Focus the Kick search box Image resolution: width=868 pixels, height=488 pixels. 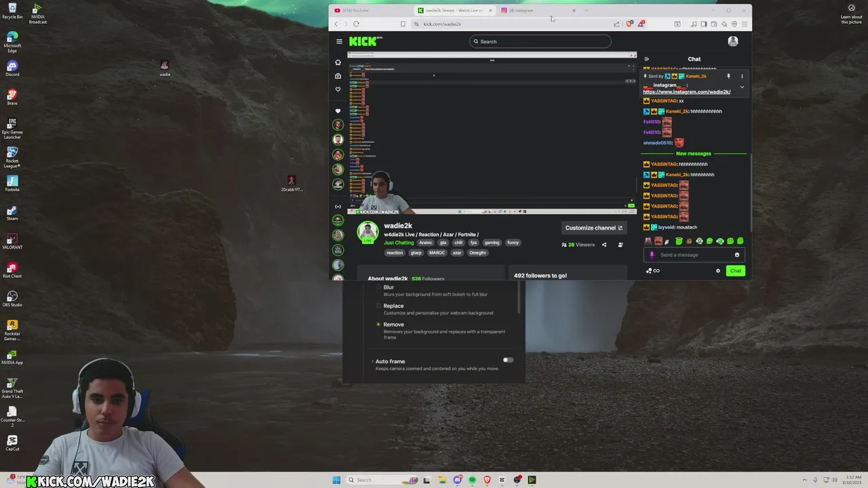(x=540, y=41)
